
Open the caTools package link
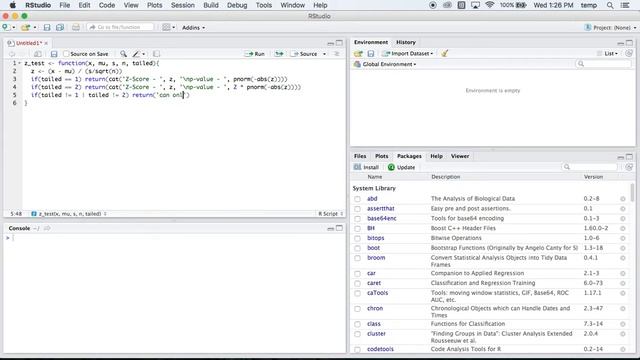[x=378, y=293]
